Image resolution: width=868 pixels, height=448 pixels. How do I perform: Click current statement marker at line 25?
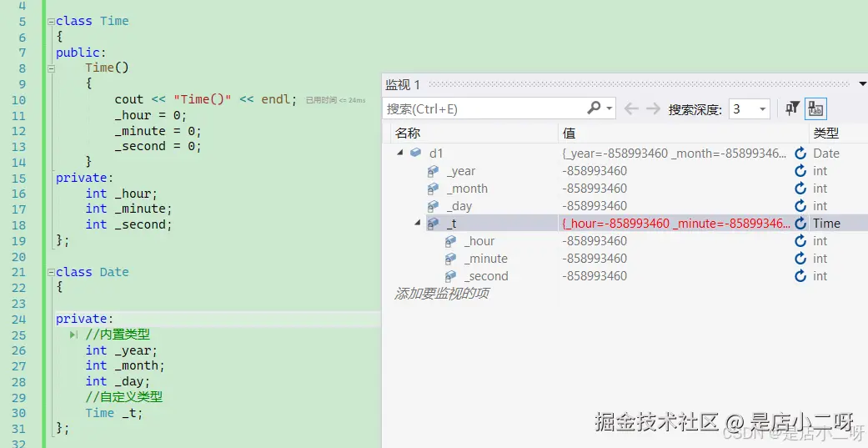[73, 335]
